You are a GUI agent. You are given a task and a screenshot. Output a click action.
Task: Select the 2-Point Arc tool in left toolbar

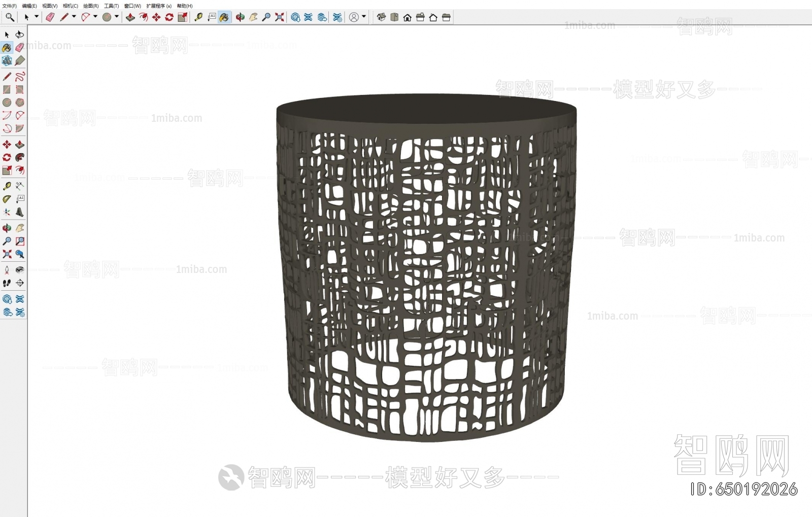tap(20, 115)
